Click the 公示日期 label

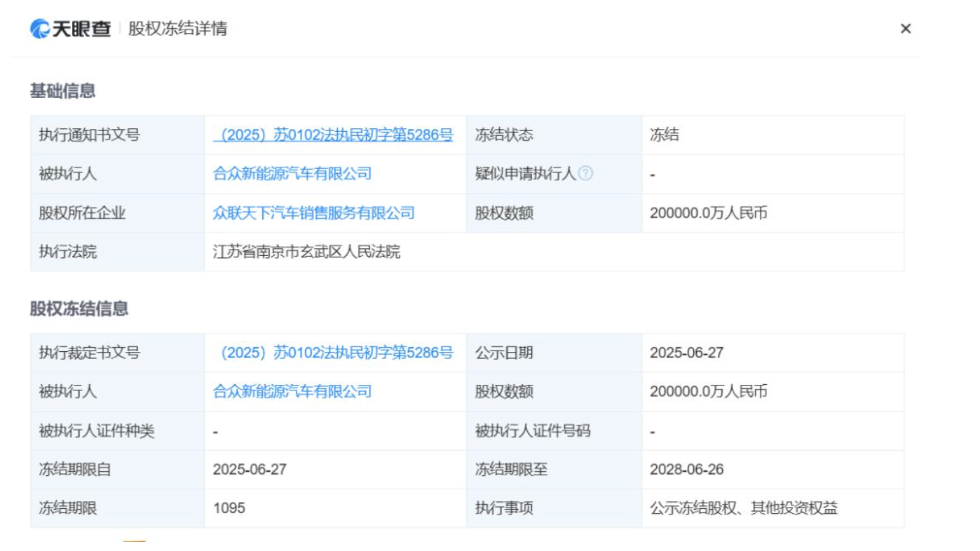pyautogui.click(x=504, y=353)
